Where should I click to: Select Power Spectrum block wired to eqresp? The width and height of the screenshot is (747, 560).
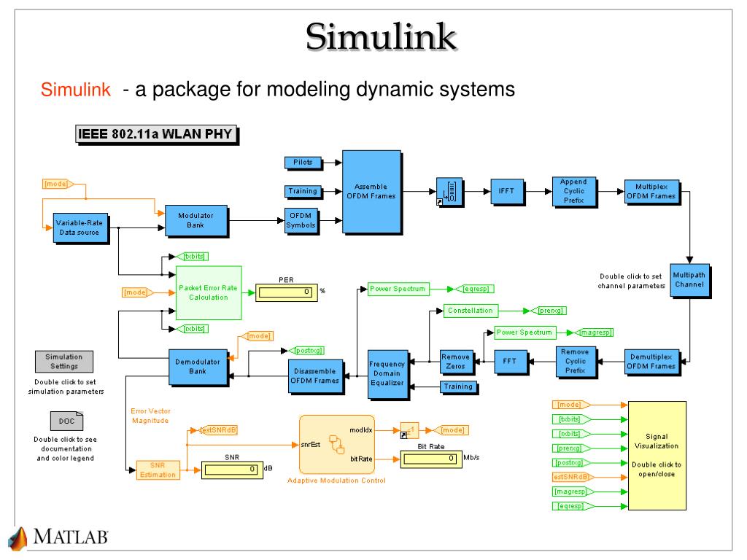(398, 289)
